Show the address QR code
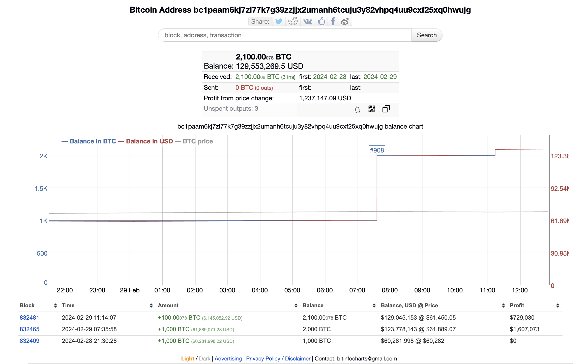This screenshot has width=588, height=364. point(371,109)
